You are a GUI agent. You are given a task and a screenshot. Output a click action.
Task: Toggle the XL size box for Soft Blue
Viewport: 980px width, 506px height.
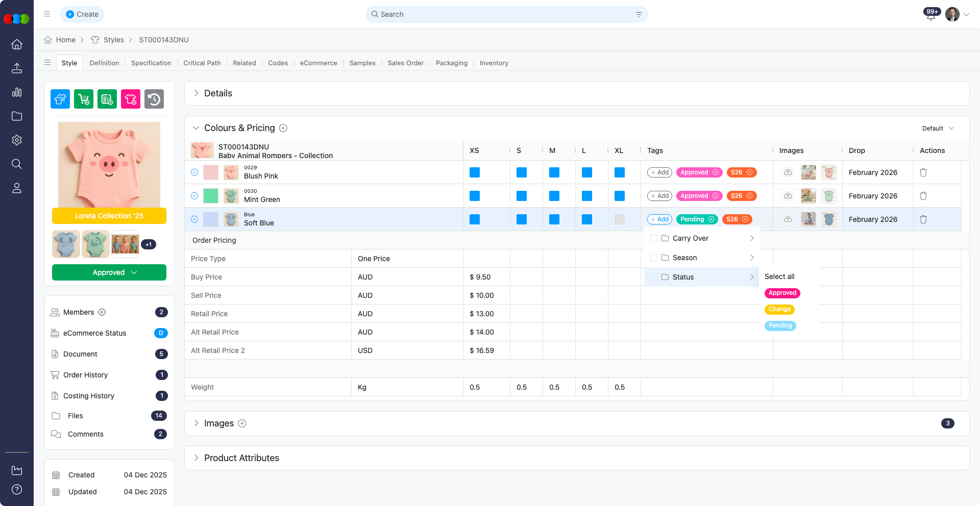click(619, 219)
